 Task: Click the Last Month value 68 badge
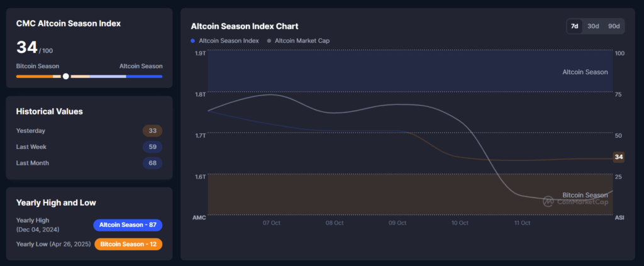coord(152,163)
